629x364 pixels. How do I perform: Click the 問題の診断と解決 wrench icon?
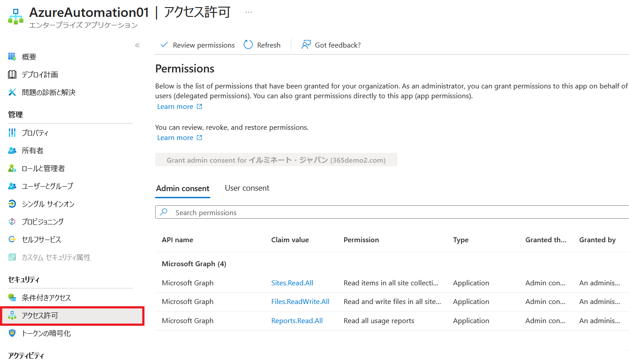[12, 92]
